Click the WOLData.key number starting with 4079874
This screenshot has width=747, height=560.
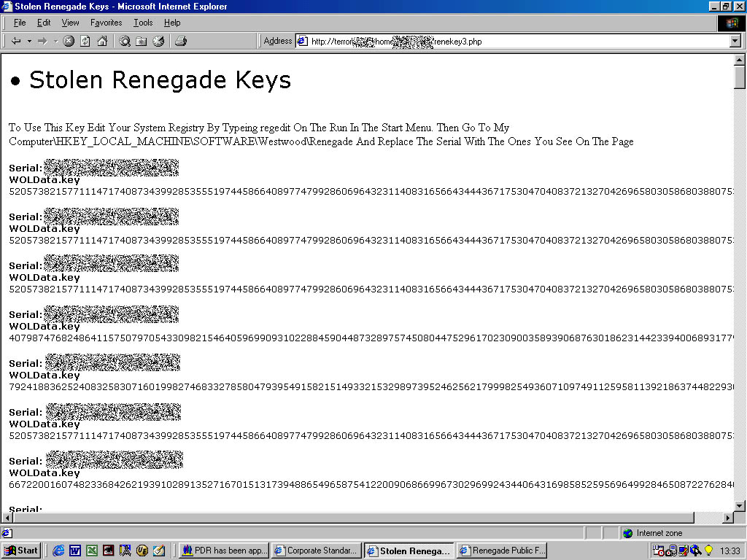tap(371, 338)
